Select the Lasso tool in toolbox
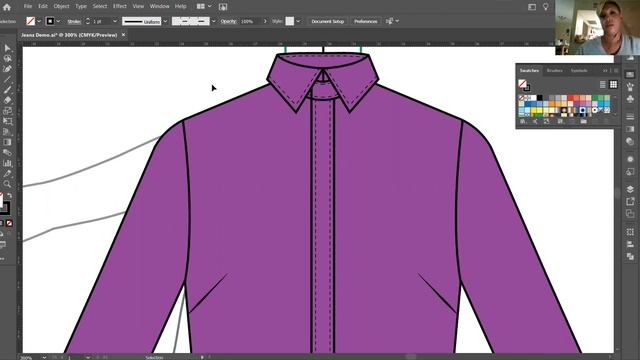 (7, 58)
